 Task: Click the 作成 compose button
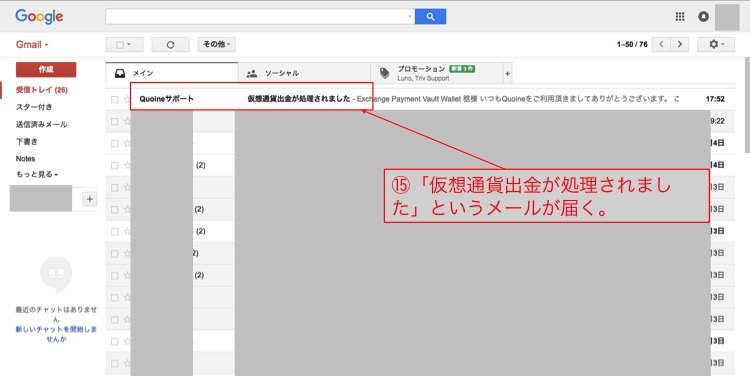[46, 69]
